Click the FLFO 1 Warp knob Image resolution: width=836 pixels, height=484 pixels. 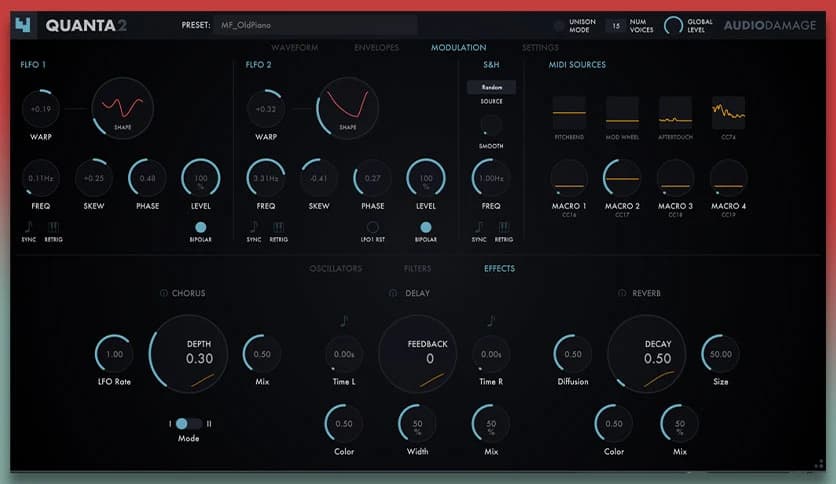click(x=41, y=109)
